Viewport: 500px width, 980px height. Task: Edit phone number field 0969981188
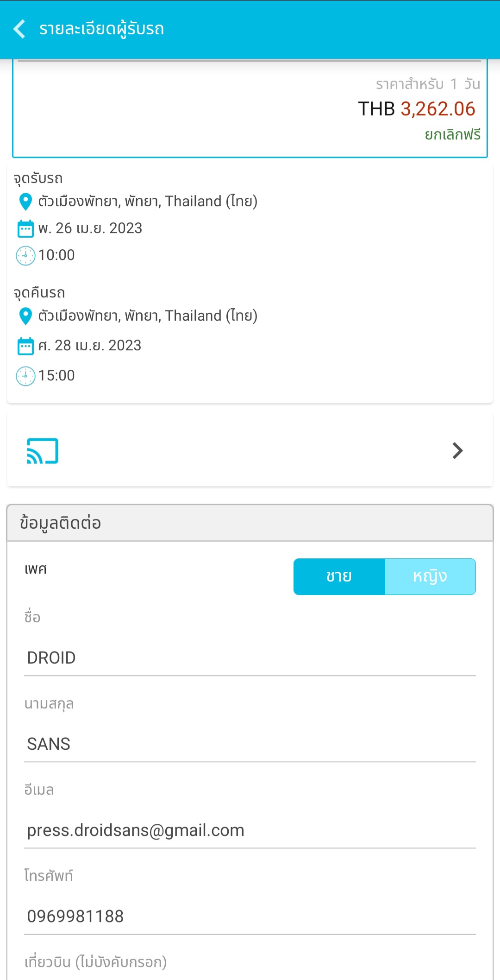(250, 917)
